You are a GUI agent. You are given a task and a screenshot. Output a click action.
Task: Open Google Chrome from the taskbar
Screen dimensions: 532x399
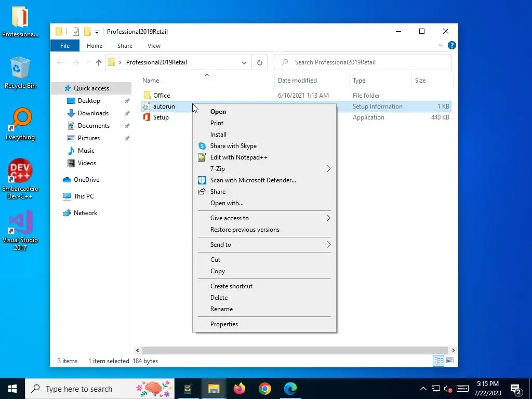click(x=264, y=389)
